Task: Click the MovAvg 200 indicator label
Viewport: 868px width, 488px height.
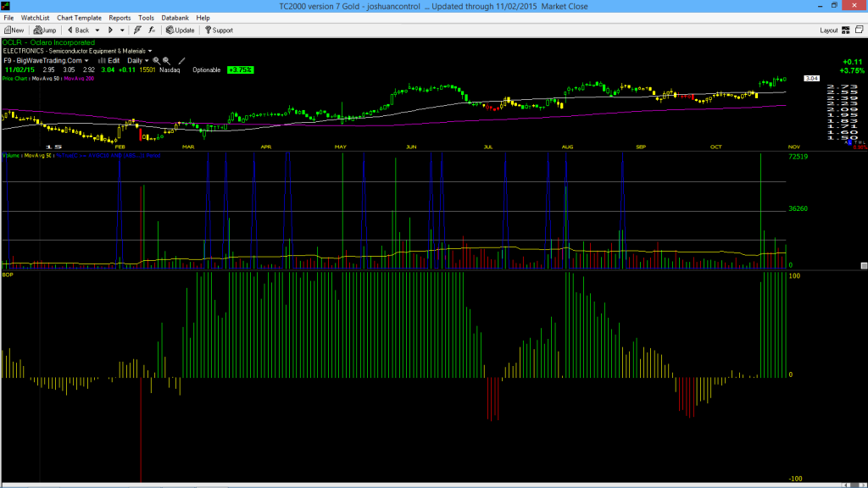Action: pyautogui.click(x=79, y=79)
